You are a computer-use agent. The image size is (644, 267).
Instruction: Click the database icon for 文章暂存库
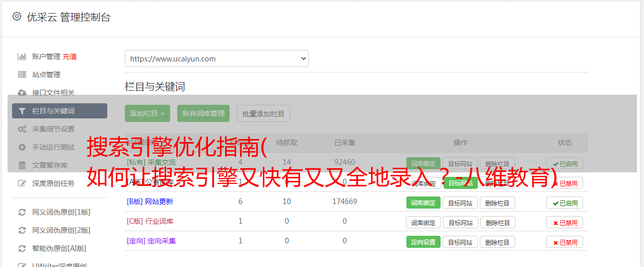click(22, 165)
